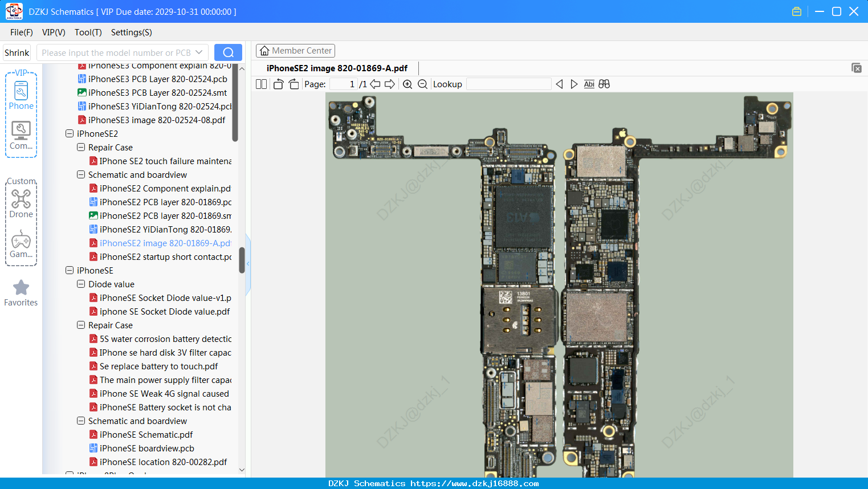Open the Member Center
Viewport: 868px width, 489px height.
tap(295, 51)
